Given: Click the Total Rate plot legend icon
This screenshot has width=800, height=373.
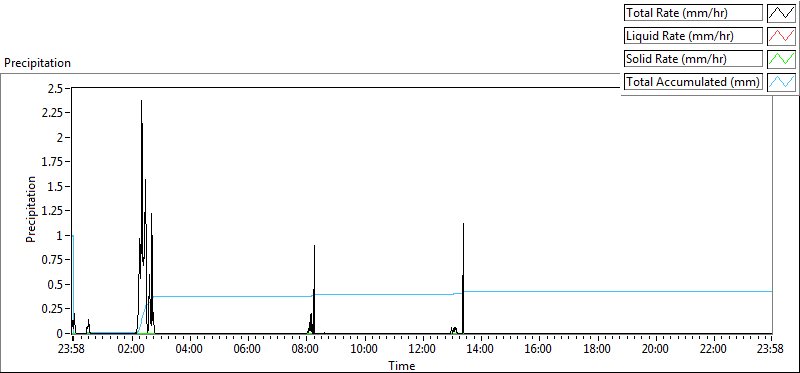Looking at the screenshot, I should (x=781, y=13).
